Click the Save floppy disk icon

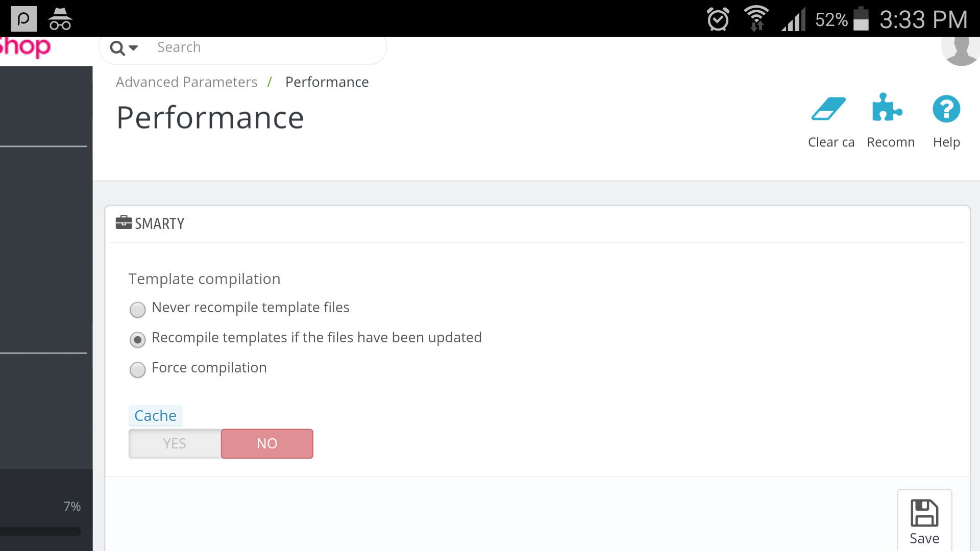924,513
